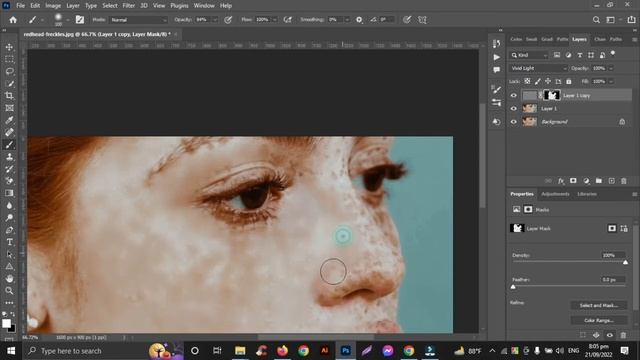Open Firefox from the taskbar

[x=282, y=351]
